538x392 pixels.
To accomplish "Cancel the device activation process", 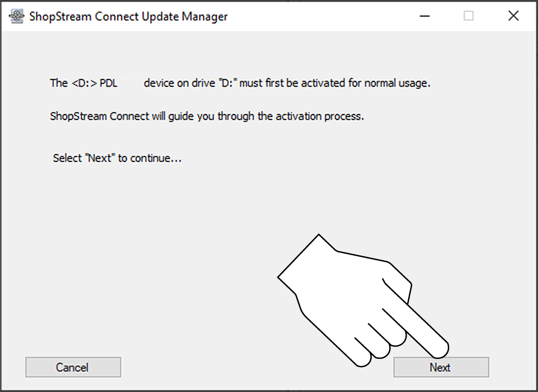I will [x=73, y=368].
